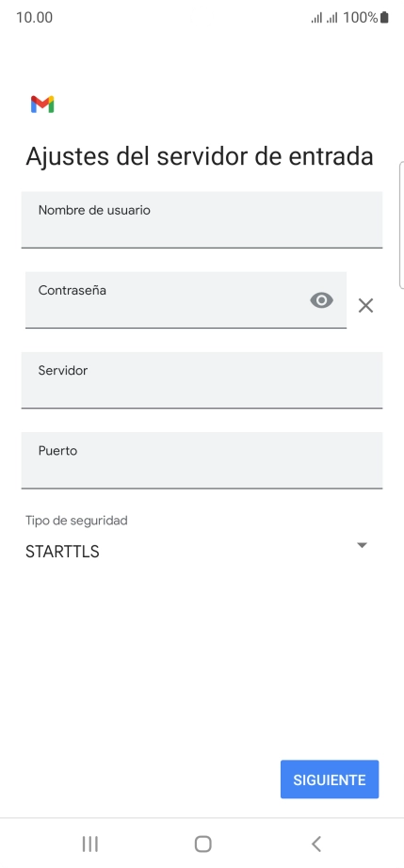Tap the first signal strength indicator
This screenshot has height=868, width=404.
point(316,18)
